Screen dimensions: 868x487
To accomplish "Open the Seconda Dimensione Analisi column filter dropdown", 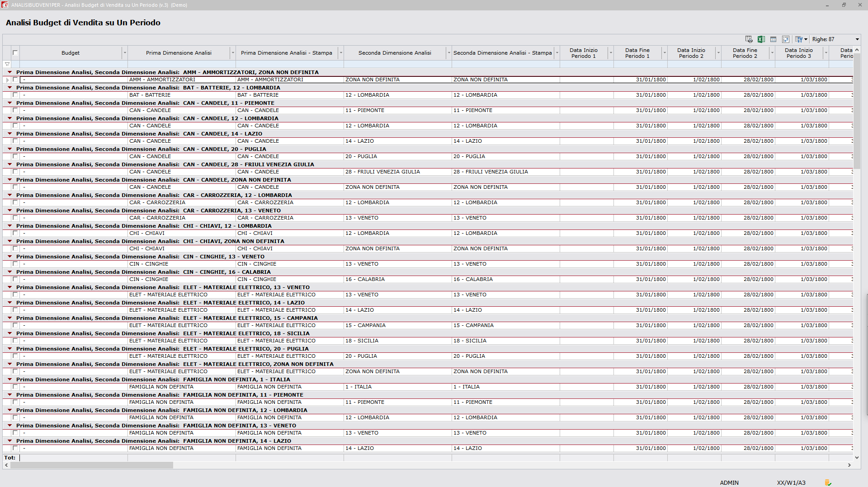I will [449, 53].
